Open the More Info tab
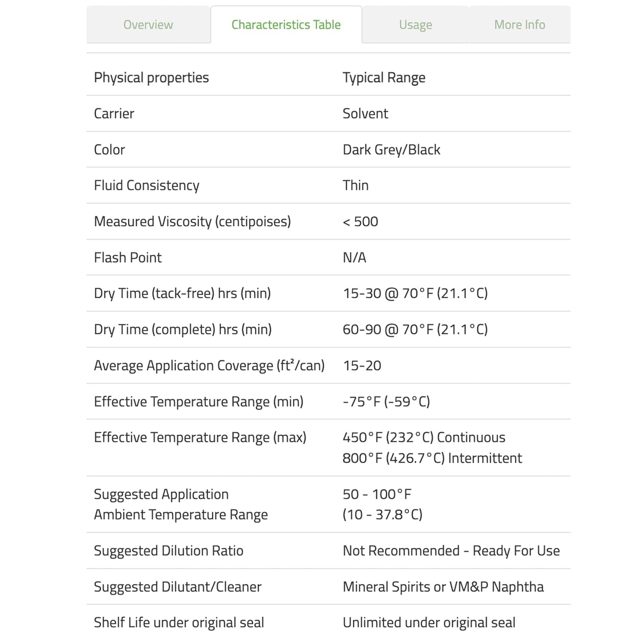Viewport: 644px width, 644px height. 519,25
